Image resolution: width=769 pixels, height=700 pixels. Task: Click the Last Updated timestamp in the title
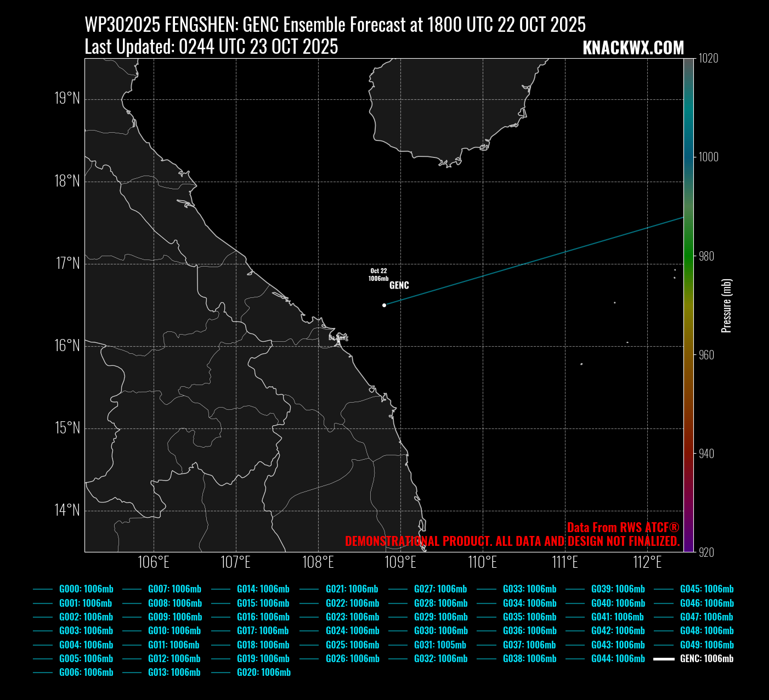(x=211, y=47)
